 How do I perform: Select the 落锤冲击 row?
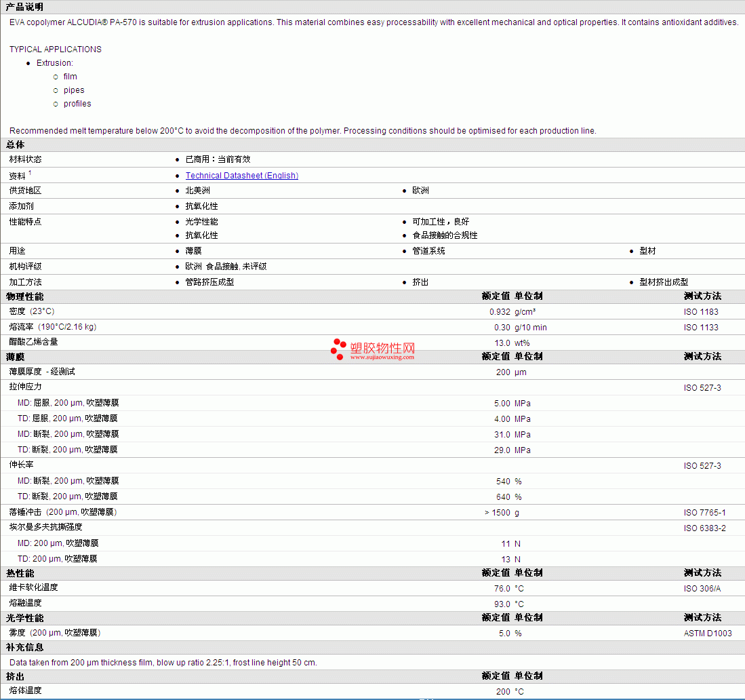pos(373,512)
